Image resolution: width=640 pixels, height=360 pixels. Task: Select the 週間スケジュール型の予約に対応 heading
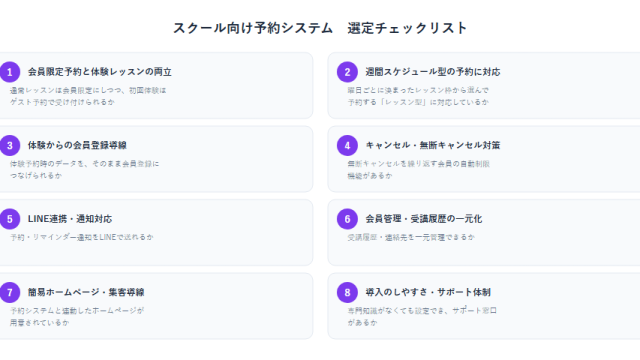(433, 72)
